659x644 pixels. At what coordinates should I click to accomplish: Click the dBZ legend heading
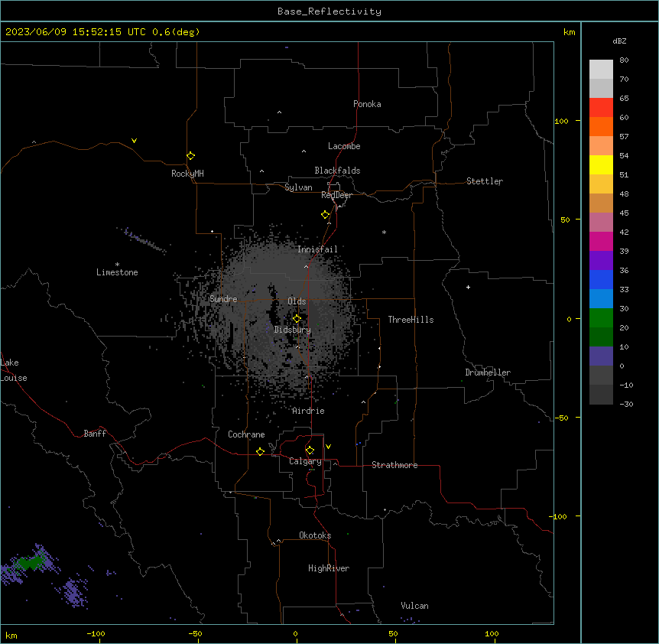tap(619, 41)
